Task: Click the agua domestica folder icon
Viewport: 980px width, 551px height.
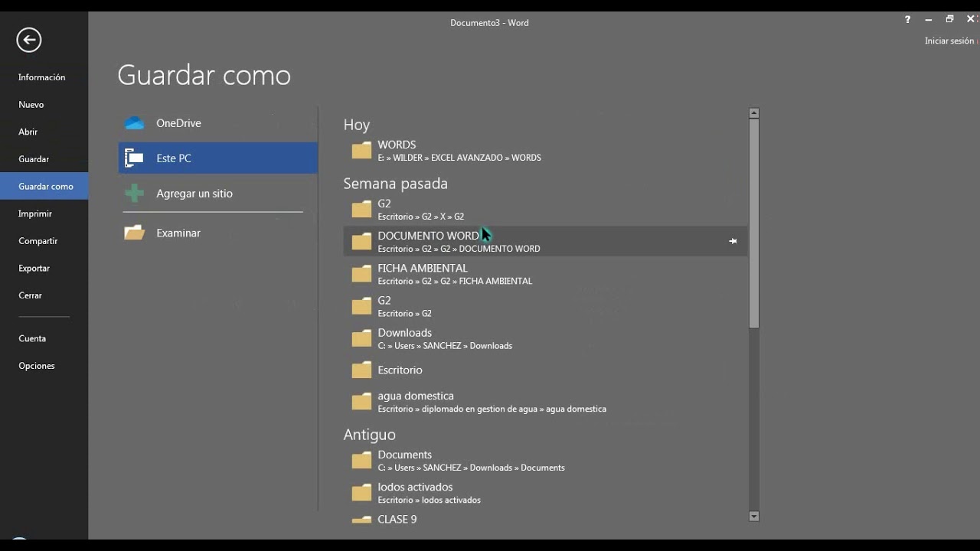Action: (x=361, y=402)
